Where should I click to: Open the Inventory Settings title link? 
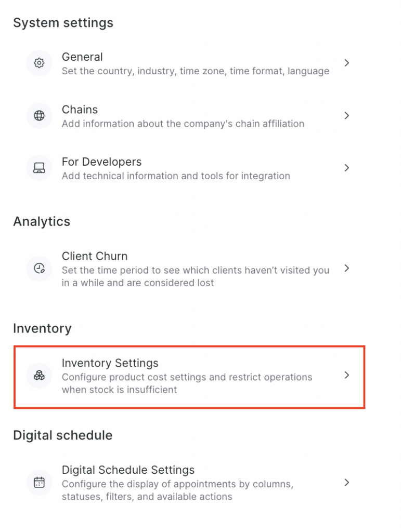coord(110,363)
